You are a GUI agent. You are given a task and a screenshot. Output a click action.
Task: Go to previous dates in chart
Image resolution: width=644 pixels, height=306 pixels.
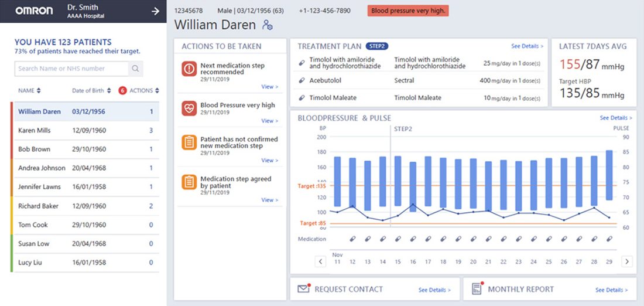click(320, 261)
